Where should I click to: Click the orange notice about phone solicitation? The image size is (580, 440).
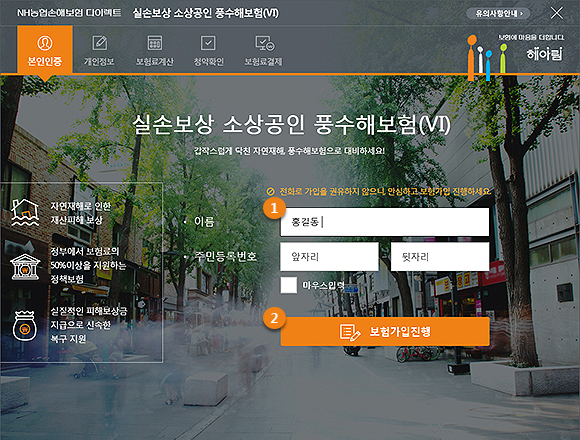tap(378, 191)
